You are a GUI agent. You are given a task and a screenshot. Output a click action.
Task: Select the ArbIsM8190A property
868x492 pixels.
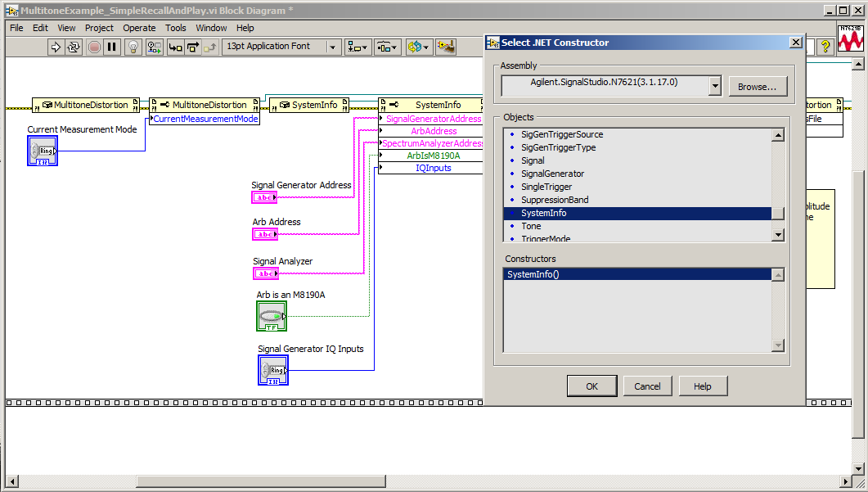pyautogui.click(x=430, y=156)
